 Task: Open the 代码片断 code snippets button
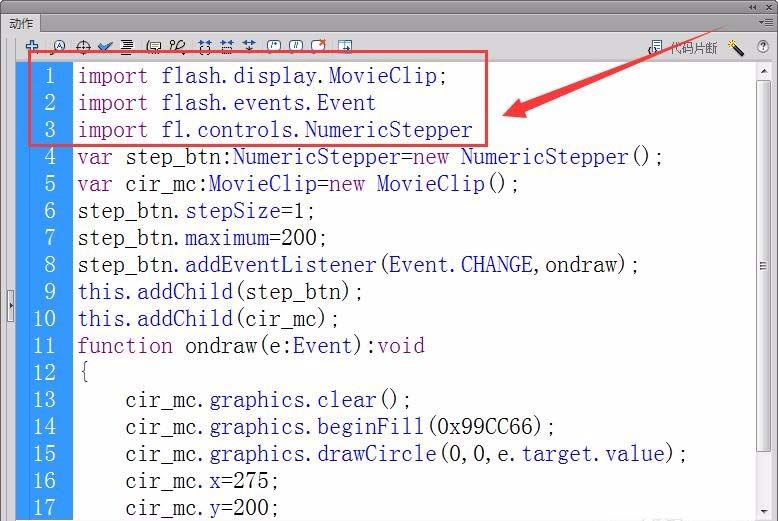point(683,48)
